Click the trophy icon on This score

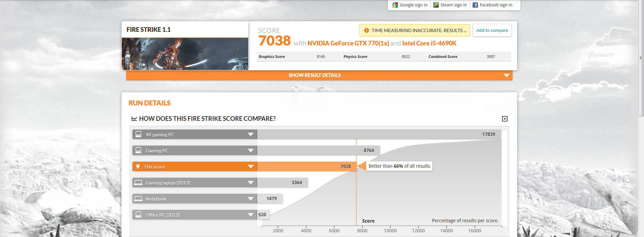[x=138, y=166]
